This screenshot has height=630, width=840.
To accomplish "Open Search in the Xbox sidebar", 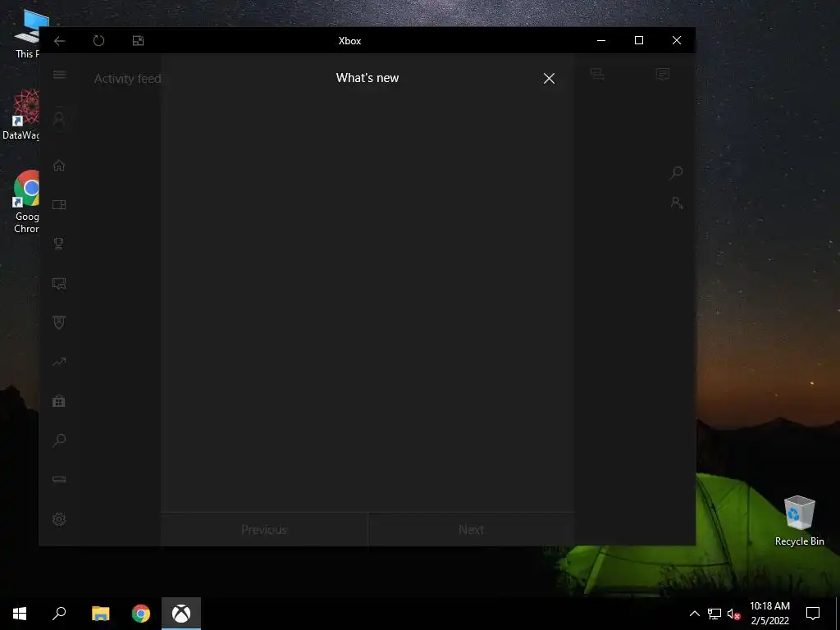I will (59, 441).
